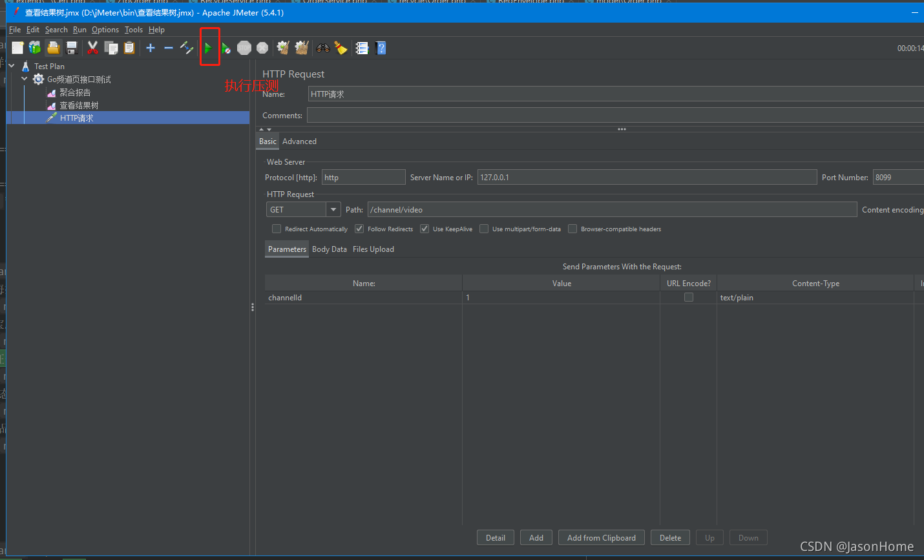The image size is (924, 560).
Task: Toggle Use KeepAlive checkbox
Action: click(x=425, y=229)
